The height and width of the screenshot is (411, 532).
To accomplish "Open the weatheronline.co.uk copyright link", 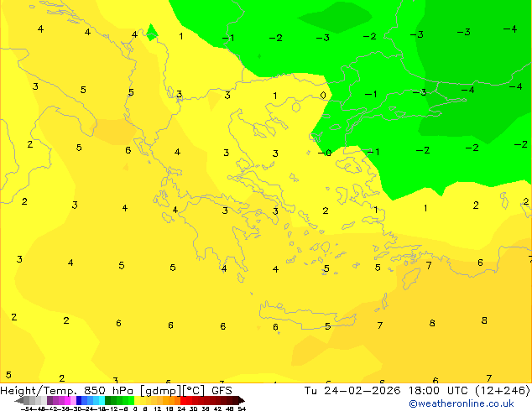I will point(462,403).
